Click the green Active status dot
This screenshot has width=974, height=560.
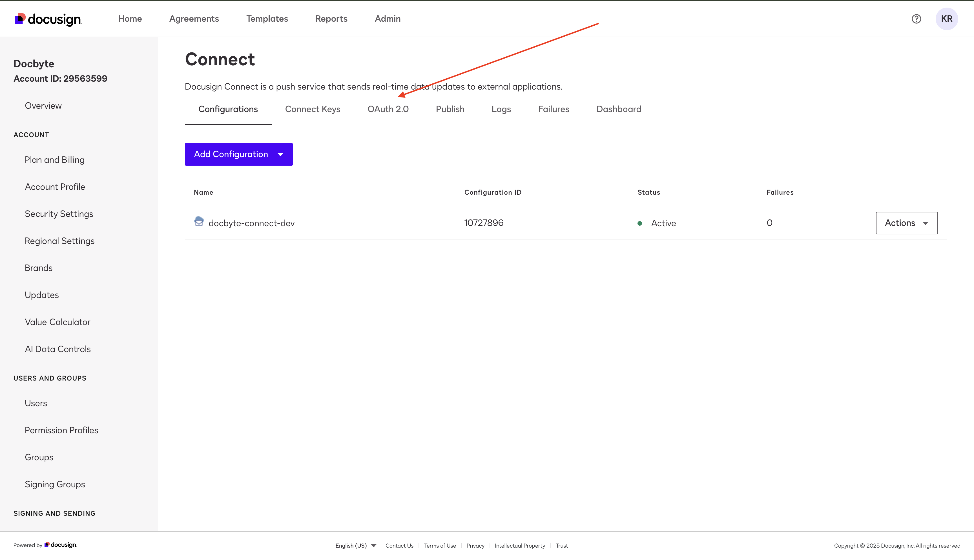(640, 223)
